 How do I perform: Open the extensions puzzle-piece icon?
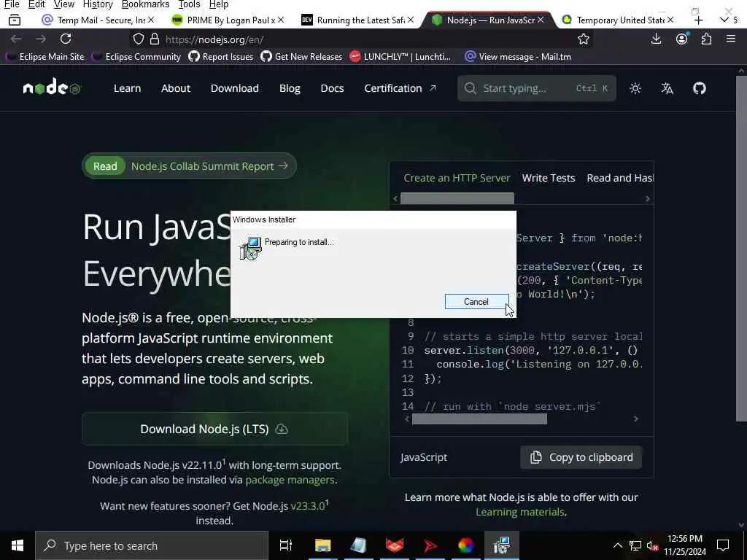[x=706, y=39]
